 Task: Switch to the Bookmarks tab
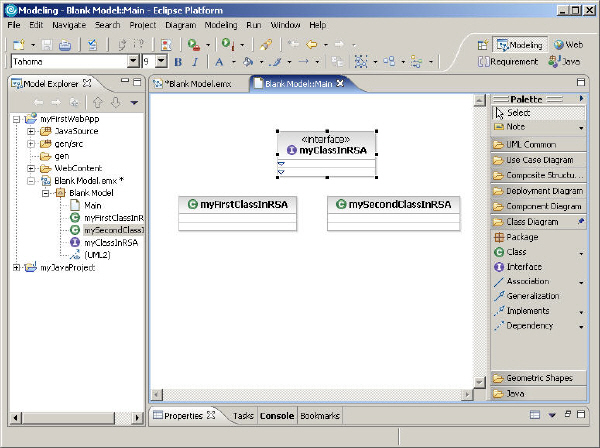pyautogui.click(x=320, y=416)
